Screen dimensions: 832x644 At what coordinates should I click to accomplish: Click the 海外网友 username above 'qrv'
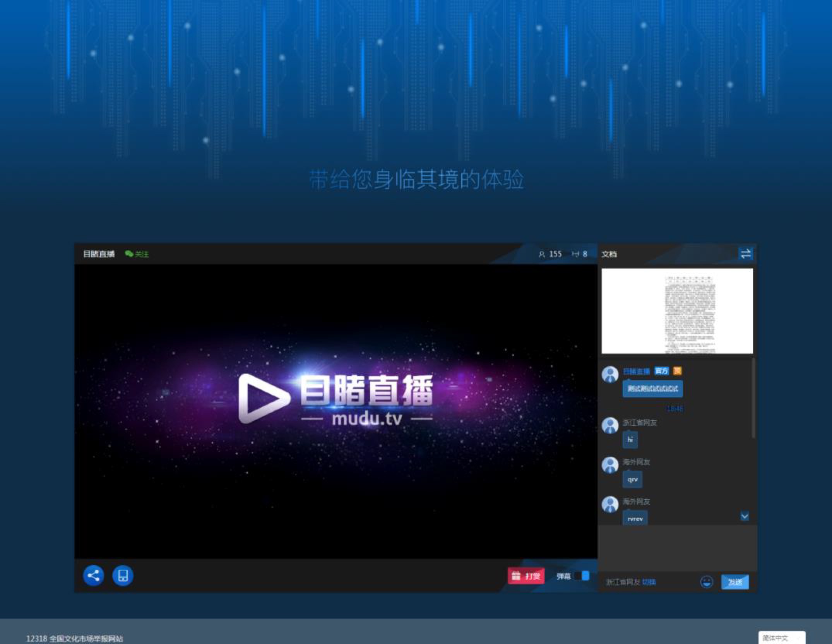[636, 462]
